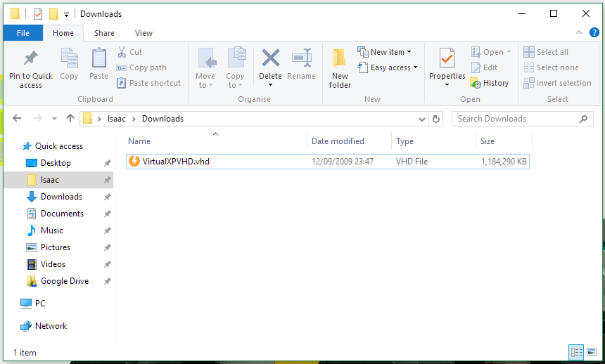Expand address bar history dropdown

coord(421,119)
